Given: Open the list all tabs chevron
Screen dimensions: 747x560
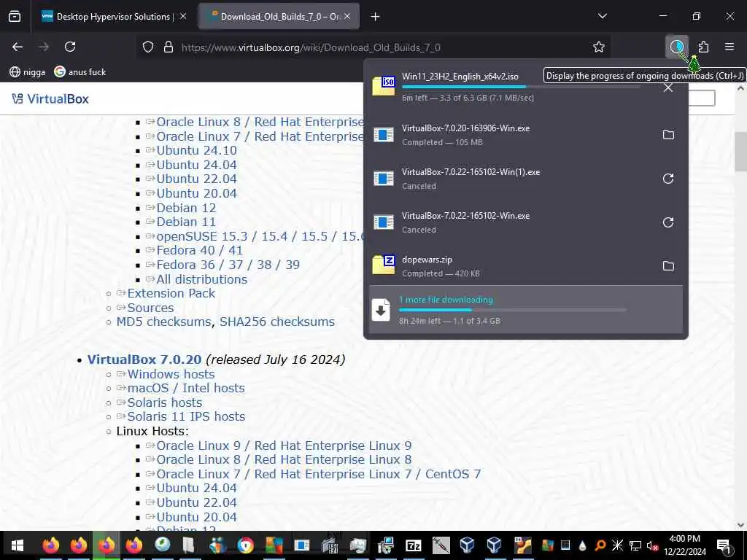Looking at the screenshot, I should point(602,16).
